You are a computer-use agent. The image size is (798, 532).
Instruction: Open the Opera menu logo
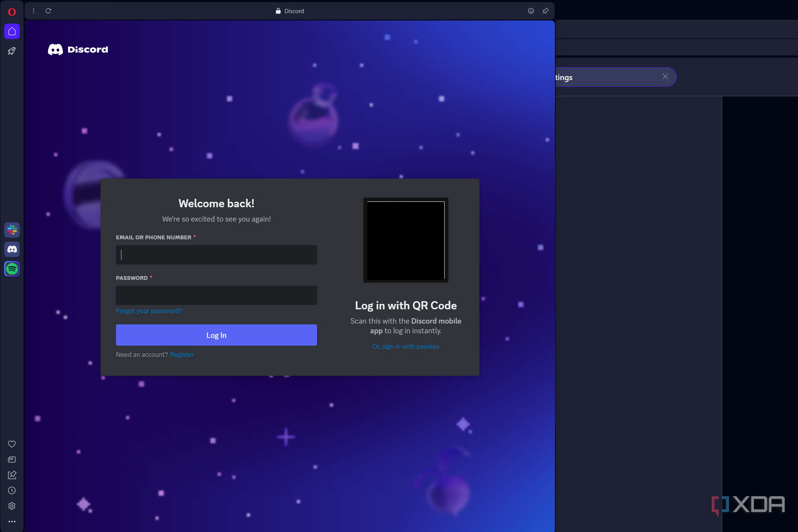(x=12, y=12)
